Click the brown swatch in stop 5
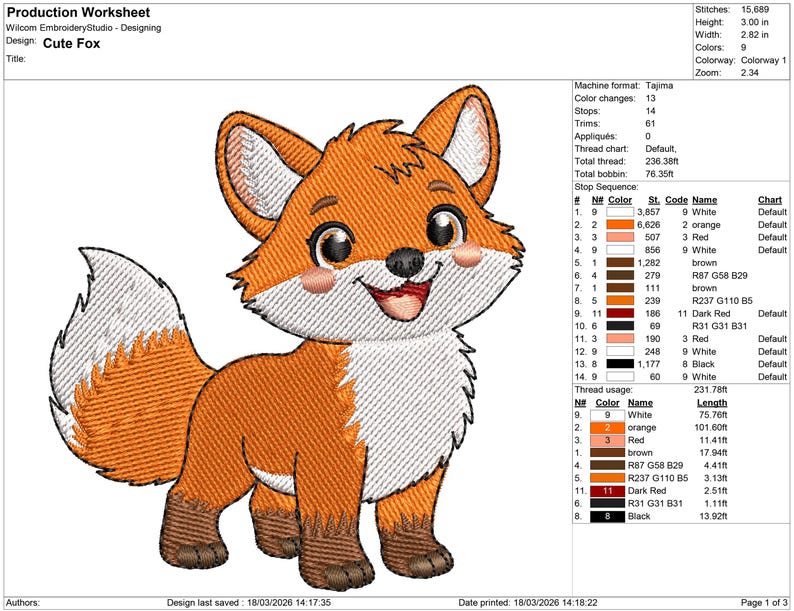This screenshot has height=611, width=794. (x=620, y=263)
